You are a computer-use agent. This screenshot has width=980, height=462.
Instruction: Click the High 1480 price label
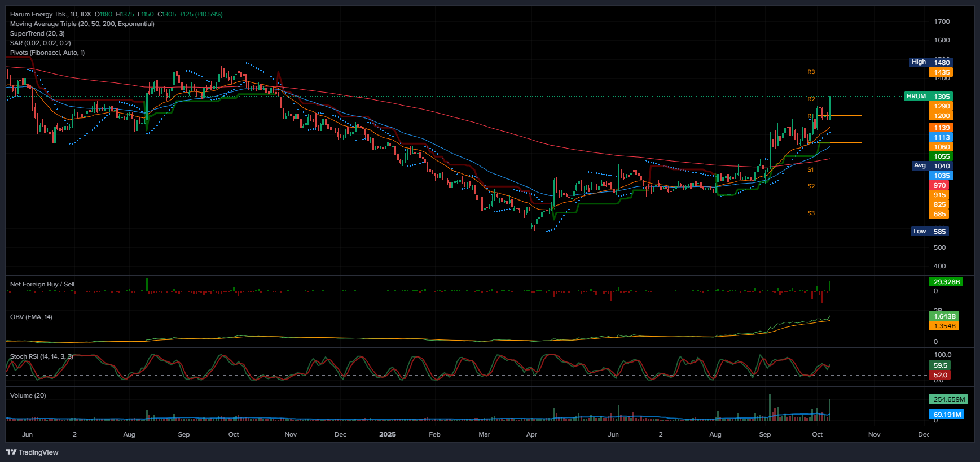tap(930, 62)
